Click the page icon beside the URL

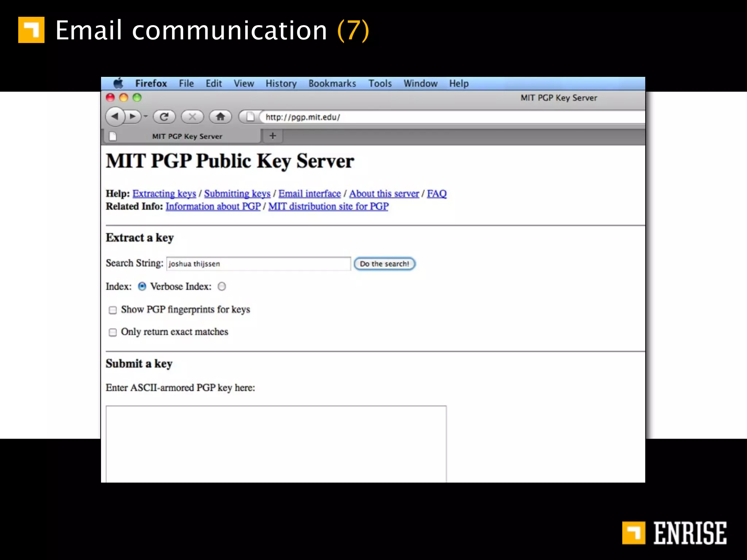click(x=250, y=117)
